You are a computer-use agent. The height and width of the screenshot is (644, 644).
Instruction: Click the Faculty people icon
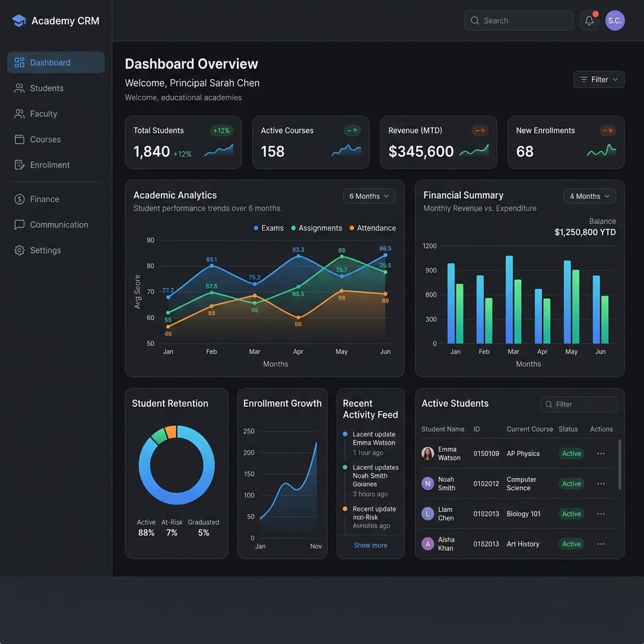[19, 114]
